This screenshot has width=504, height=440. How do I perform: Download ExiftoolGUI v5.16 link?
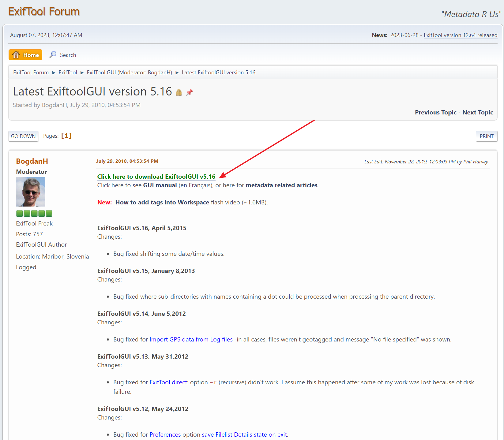click(156, 177)
